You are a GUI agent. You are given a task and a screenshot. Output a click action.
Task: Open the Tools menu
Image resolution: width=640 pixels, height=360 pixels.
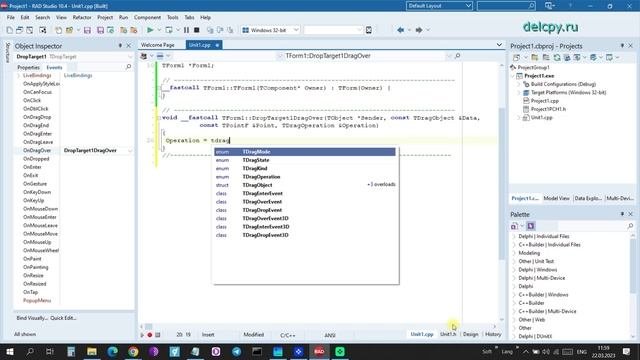pos(173,18)
